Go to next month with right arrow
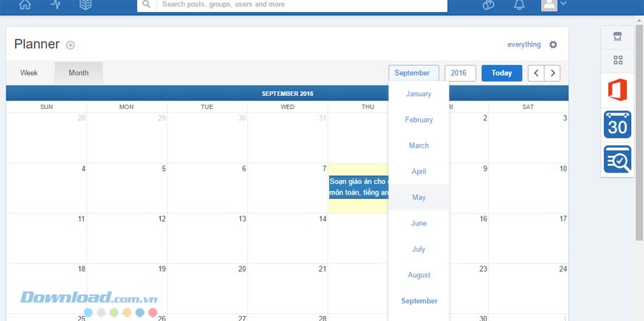The image size is (644, 321). [552, 73]
